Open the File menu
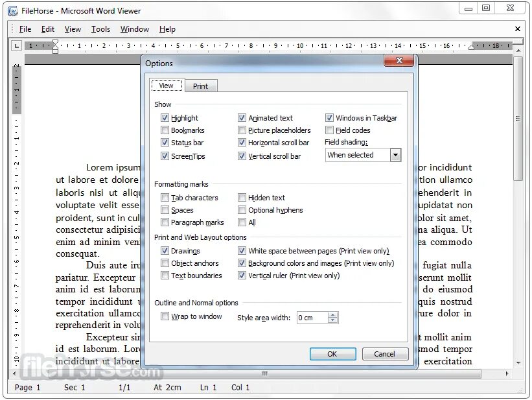The width and height of the screenshot is (532, 400). [x=25, y=29]
